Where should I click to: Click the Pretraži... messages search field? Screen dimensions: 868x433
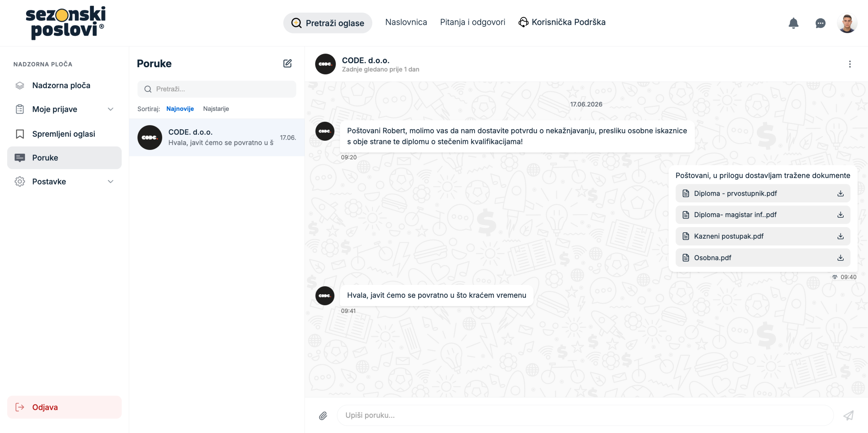217,89
